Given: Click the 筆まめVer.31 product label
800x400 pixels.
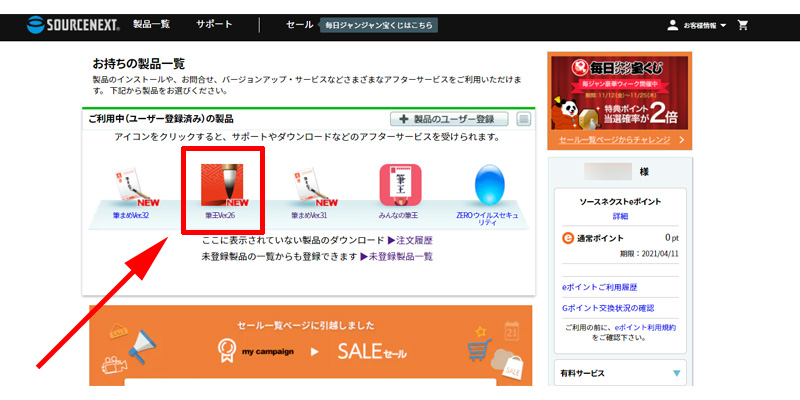Looking at the screenshot, I should point(309,216).
